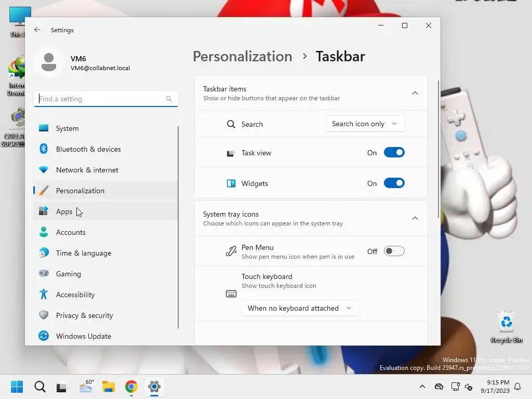Open When no keyboard attached dropdown

pyautogui.click(x=300, y=308)
